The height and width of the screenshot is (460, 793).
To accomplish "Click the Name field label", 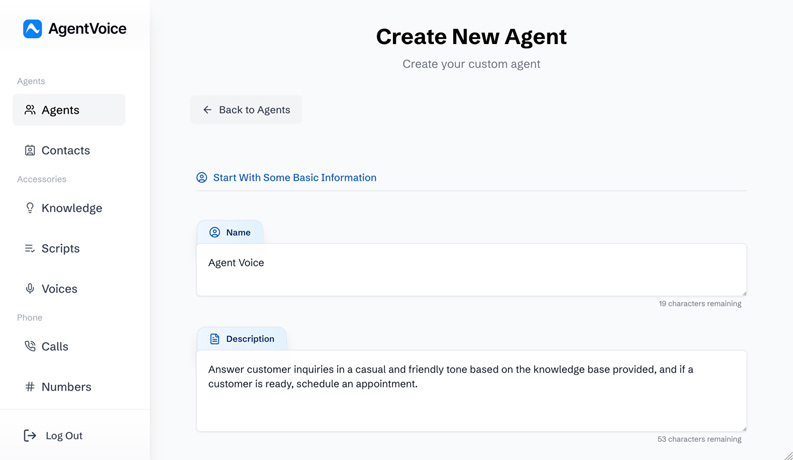I will tap(238, 232).
